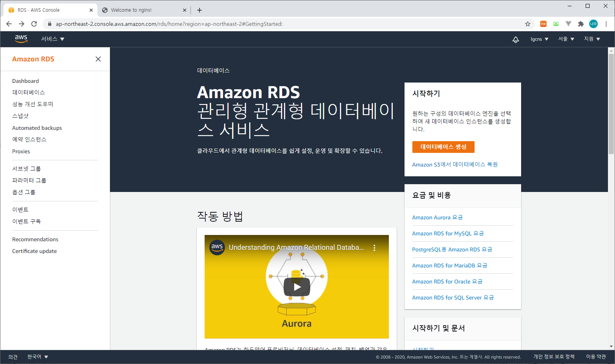Image resolution: width=615 pixels, height=364 pixels.
Task: Open the 지원 support dropdown
Action: (x=592, y=39)
